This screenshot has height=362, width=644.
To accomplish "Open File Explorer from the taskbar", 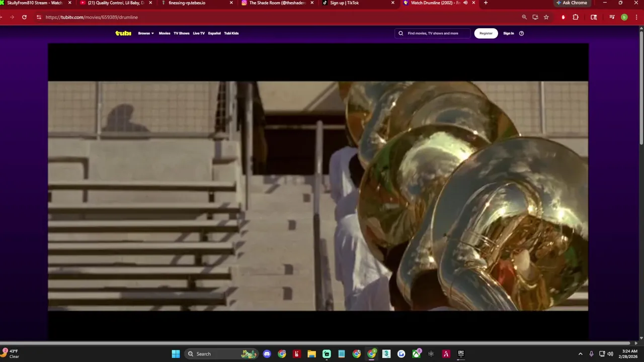I will click(x=311, y=354).
